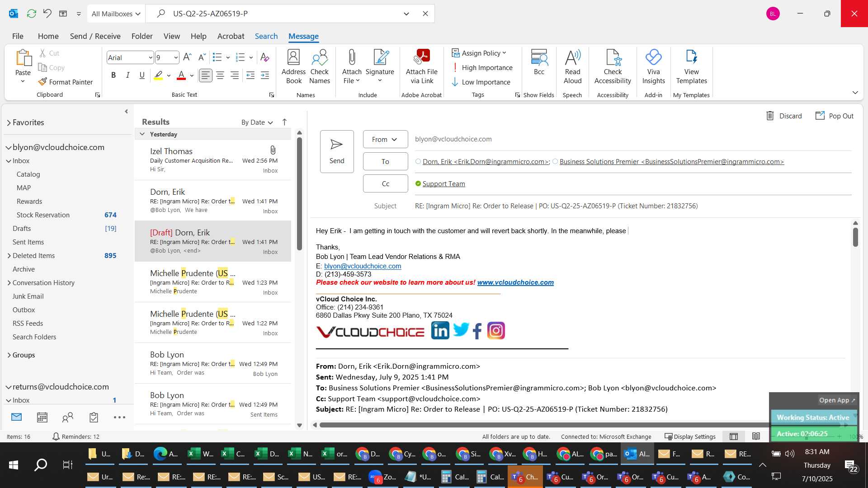Switch to the Folder tab
Screen dimensions: 868x488
[142, 36]
